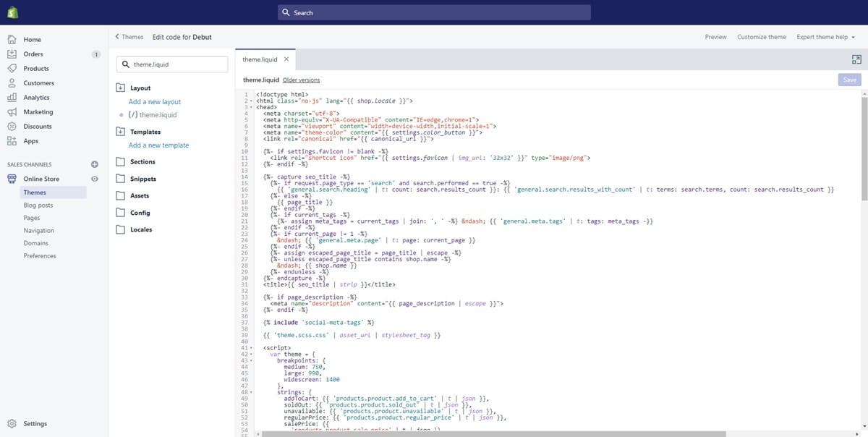This screenshot has width=868, height=437.
Task: Click the magnifier icon in top search bar
Action: tap(286, 12)
